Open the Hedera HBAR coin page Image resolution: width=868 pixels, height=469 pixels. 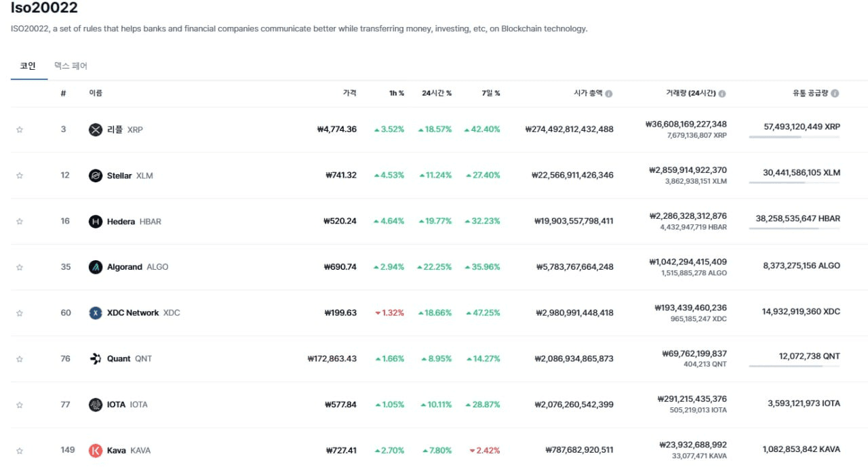pyautogui.click(x=134, y=222)
